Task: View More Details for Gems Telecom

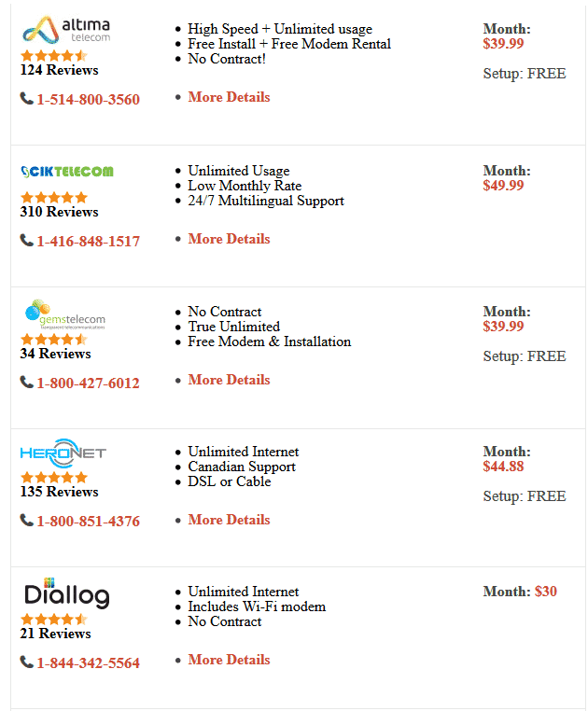Action: [x=229, y=380]
